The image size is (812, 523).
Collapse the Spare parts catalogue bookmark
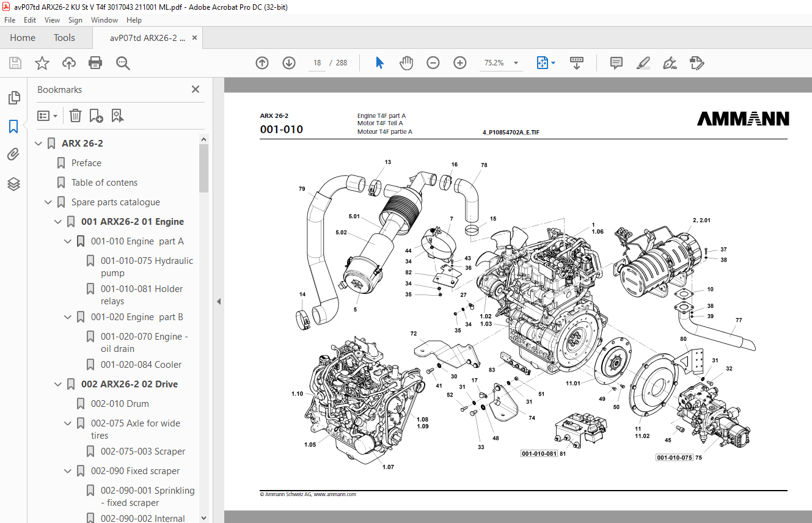pyautogui.click(x=48, y=202)
